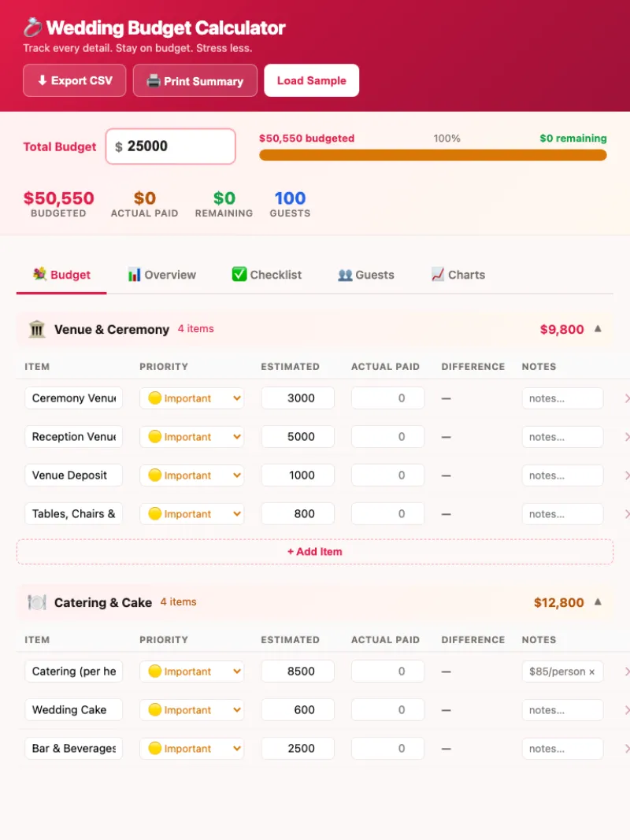Go to the Guests tab

(366, 275)
